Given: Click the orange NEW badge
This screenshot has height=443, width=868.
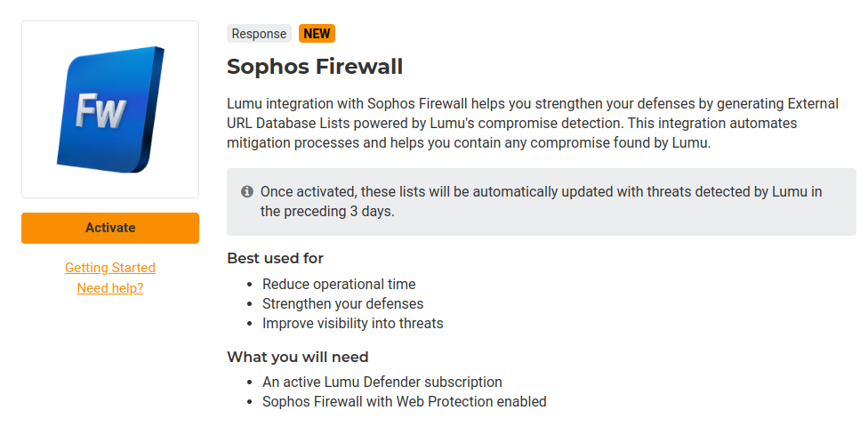Looking at the screenshot, I should click(317, 34).
